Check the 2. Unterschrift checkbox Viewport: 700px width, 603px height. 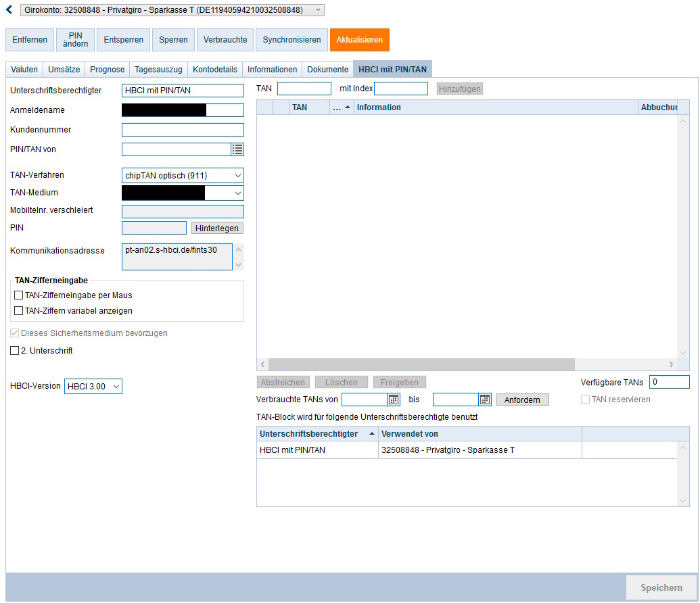coord(15,351)
